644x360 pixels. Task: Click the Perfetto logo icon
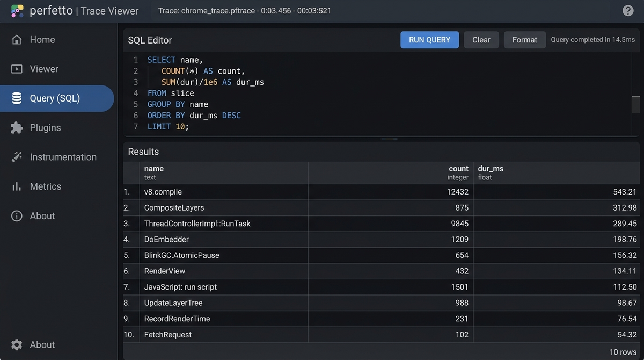(17, 11)
